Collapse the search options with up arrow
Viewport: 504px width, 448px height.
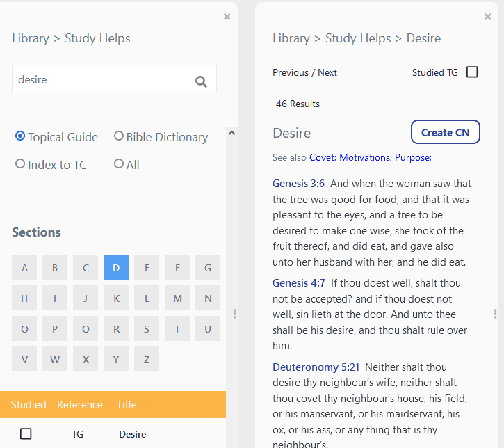231,133
